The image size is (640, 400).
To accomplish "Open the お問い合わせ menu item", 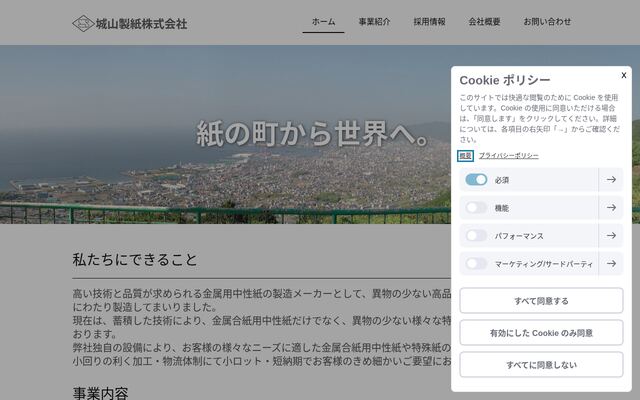I will click(547, 22).
